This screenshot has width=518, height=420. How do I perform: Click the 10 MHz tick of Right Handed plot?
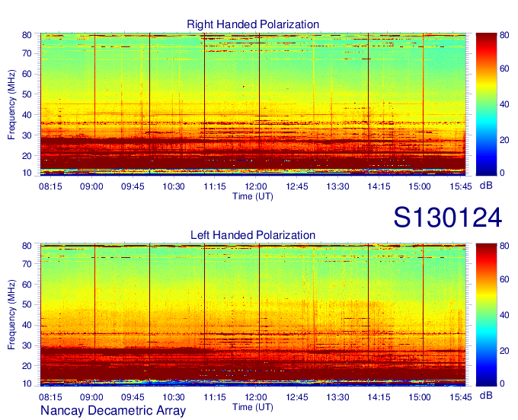[x=27, y=173]
